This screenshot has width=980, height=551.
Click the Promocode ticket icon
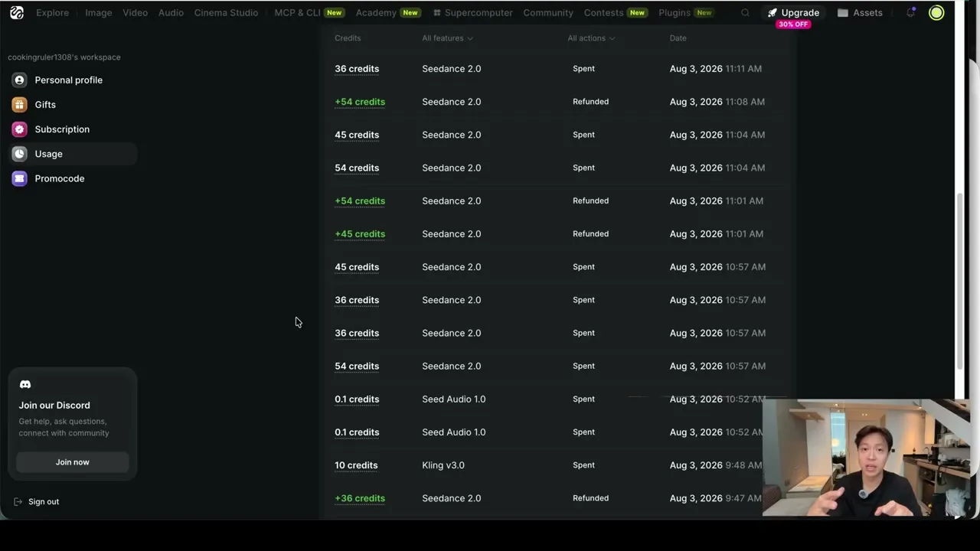tap(19, 178)
